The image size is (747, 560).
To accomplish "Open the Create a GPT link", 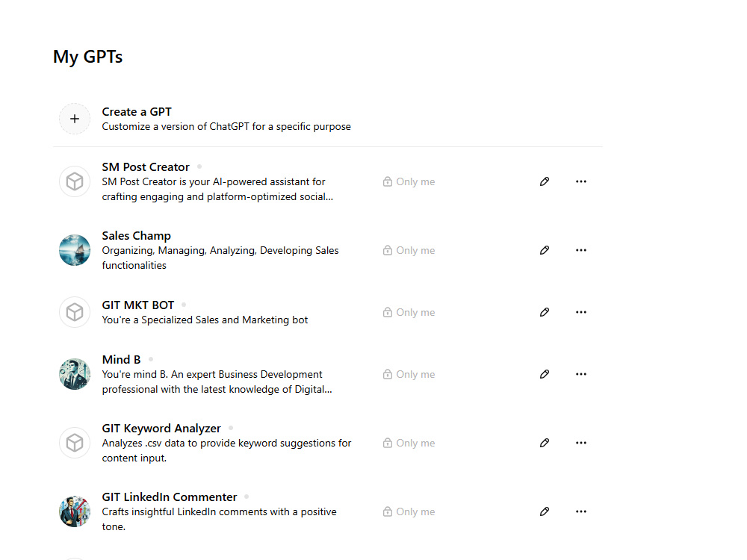I will [137, 112].
